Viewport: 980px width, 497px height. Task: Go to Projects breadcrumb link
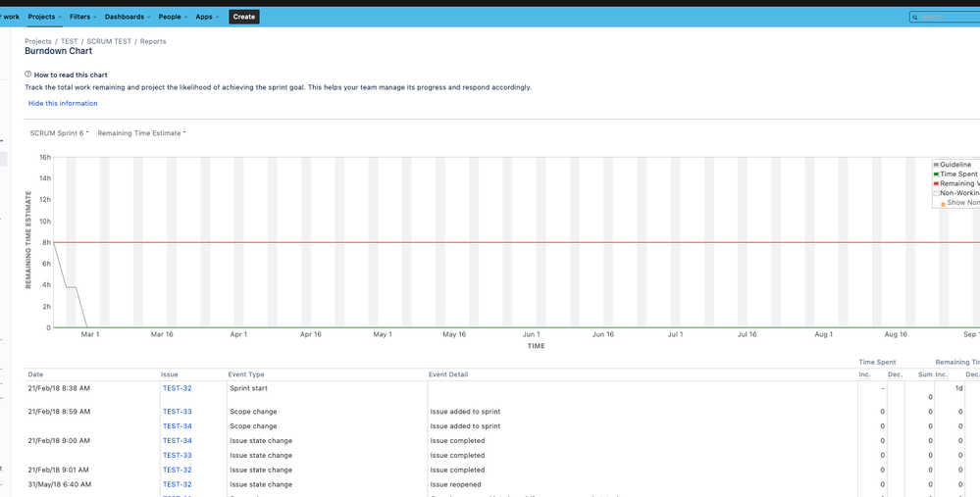tap(38, 41)
